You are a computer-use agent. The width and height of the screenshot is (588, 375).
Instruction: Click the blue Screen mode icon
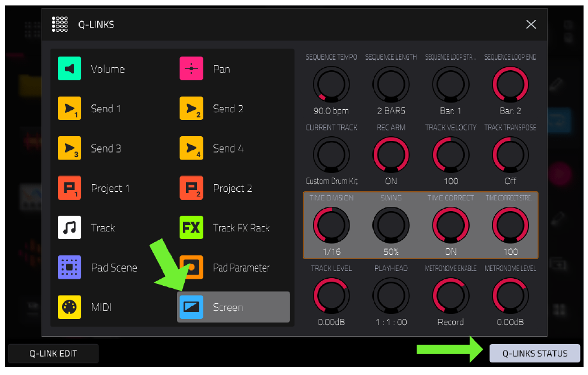tap(191, 307)
